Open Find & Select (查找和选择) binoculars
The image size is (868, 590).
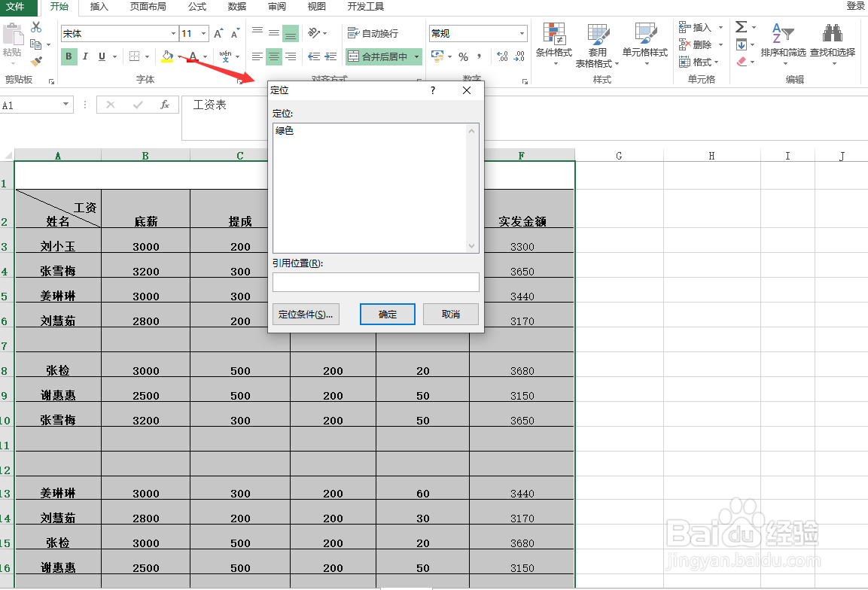pos(833,44)
